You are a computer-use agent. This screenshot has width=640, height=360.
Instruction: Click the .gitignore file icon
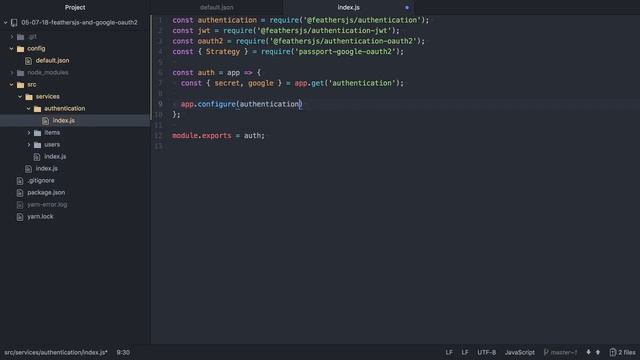tap(20, 180)
